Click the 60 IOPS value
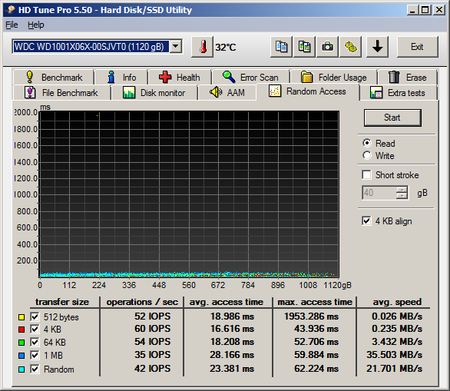450x391 pixels. pyautogui.click(x=152, y=329)
